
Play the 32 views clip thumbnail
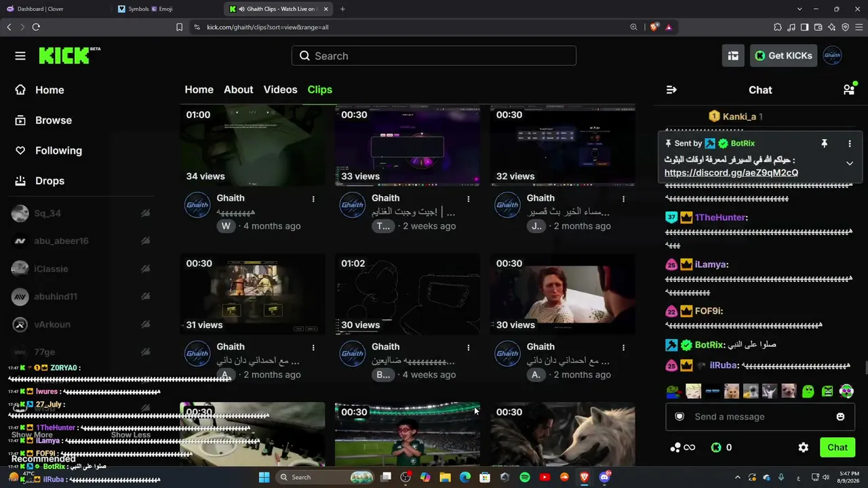pos(562,145)
